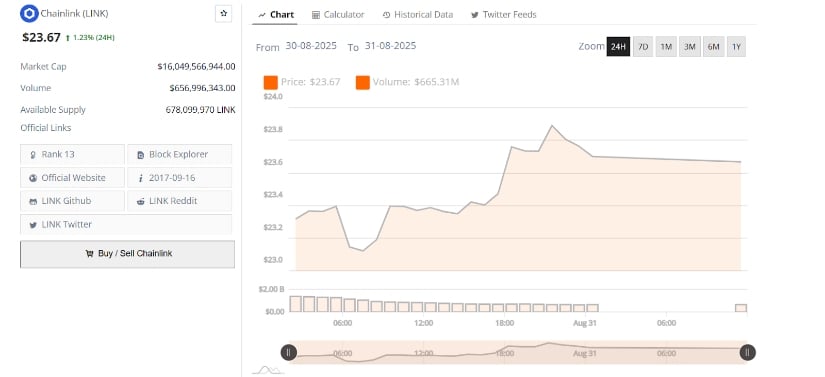Click the clock icon on Historical Data tab
Viewport: 825px width, 377px height.
pyautogui.click(x=386, y=15)
